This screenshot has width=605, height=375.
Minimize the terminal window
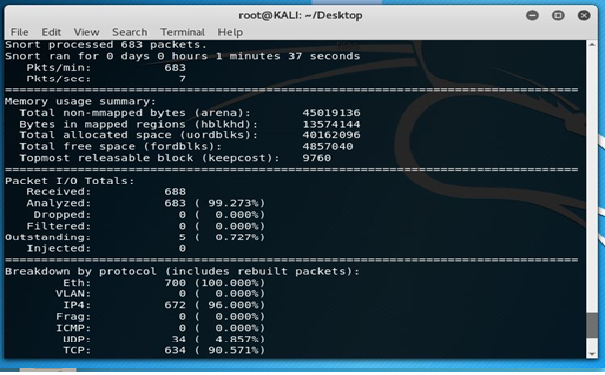(x=532, y=15)
